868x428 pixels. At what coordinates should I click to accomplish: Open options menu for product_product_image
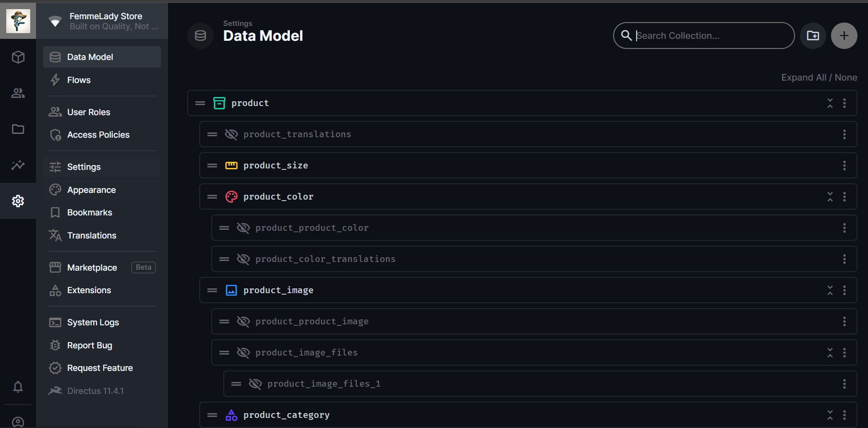coord(844,321)
